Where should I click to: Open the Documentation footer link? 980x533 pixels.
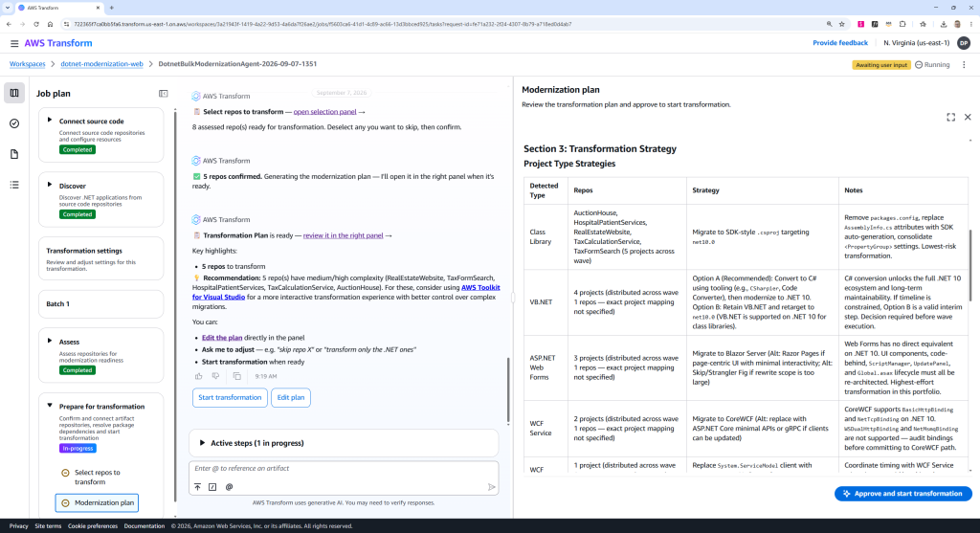click(145, 526)
